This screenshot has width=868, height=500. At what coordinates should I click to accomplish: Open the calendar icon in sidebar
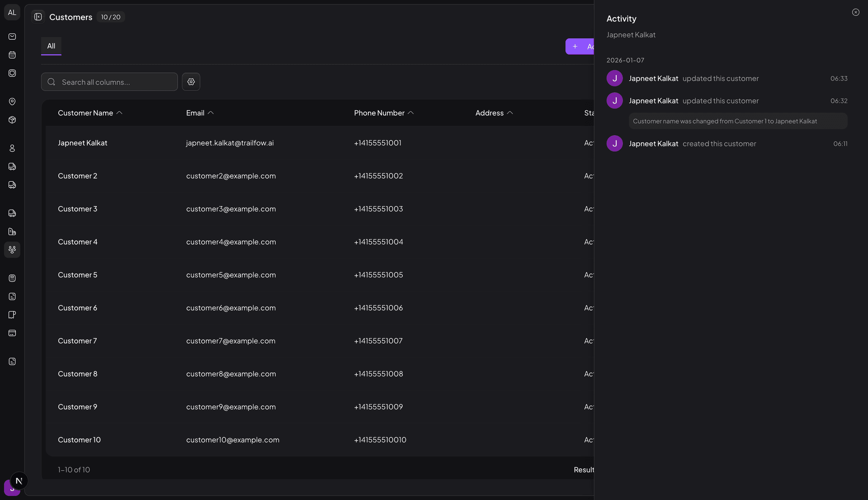point(12,55)
